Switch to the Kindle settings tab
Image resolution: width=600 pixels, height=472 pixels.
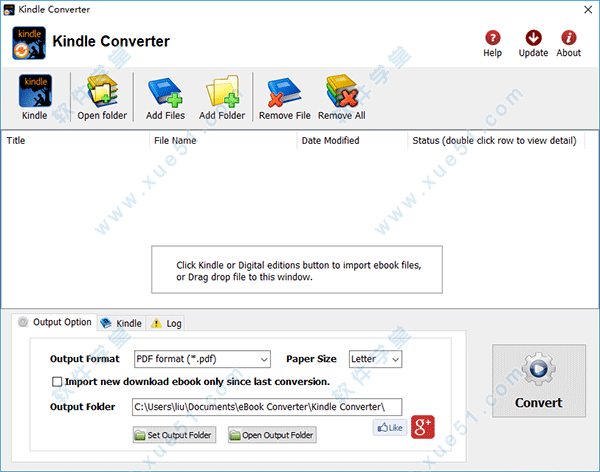coord(121,323)
